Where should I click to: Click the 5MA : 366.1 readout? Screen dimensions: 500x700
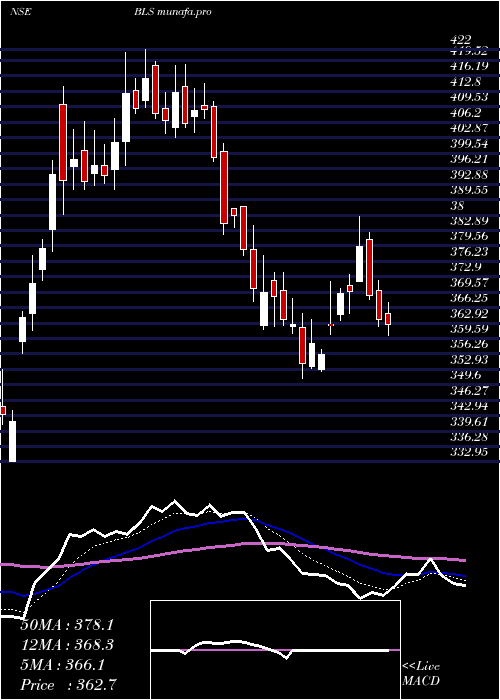(63, 665)
